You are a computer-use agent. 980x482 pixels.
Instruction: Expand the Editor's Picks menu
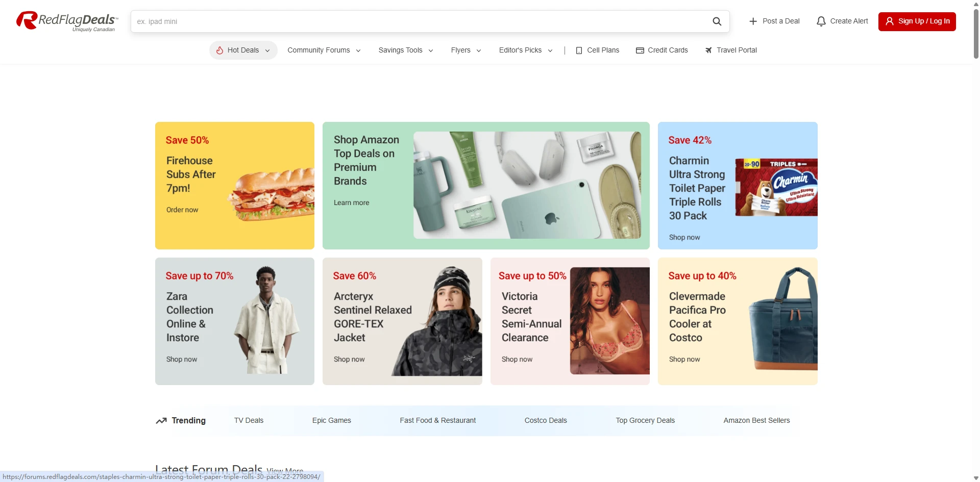(525, 50)
